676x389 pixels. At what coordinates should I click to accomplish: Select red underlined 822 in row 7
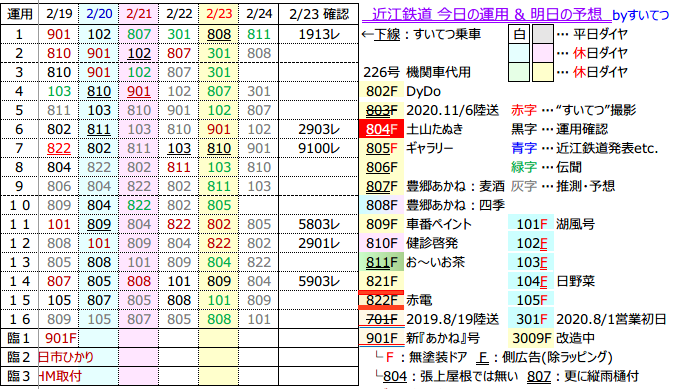(x=59, y=148)
